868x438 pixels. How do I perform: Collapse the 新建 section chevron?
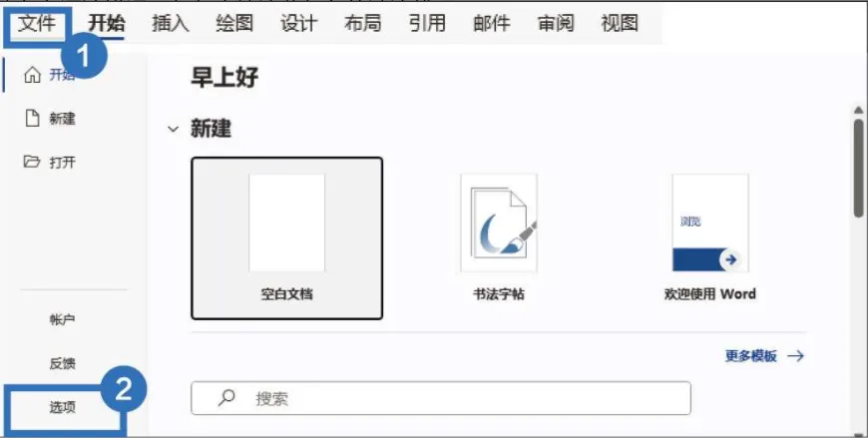pyautogui.click(x=174, y=130)
